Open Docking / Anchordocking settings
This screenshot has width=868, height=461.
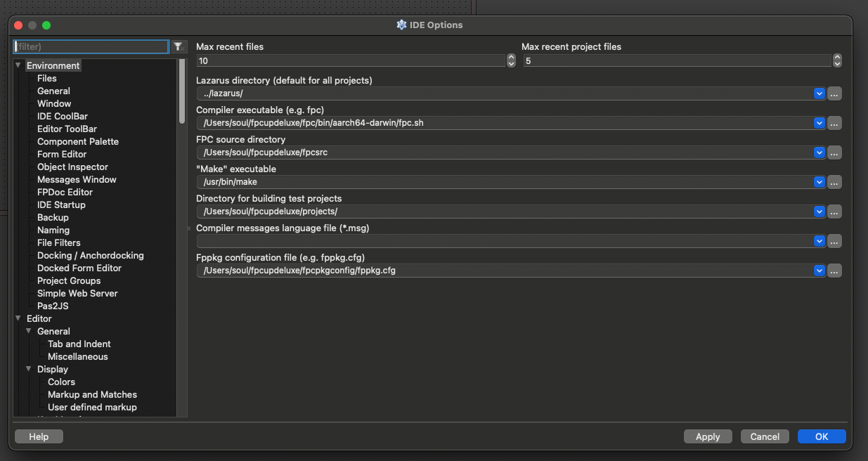click(91, 255)
